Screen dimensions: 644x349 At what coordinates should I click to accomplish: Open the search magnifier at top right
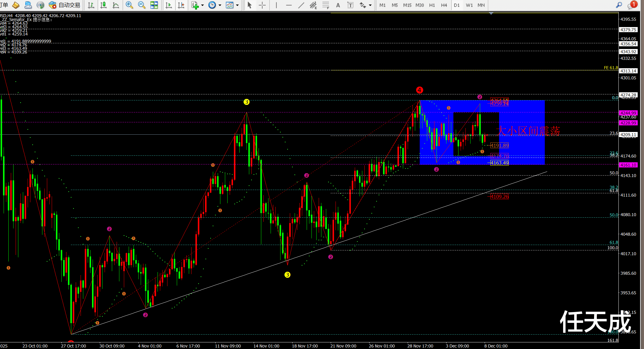point(619,5)
